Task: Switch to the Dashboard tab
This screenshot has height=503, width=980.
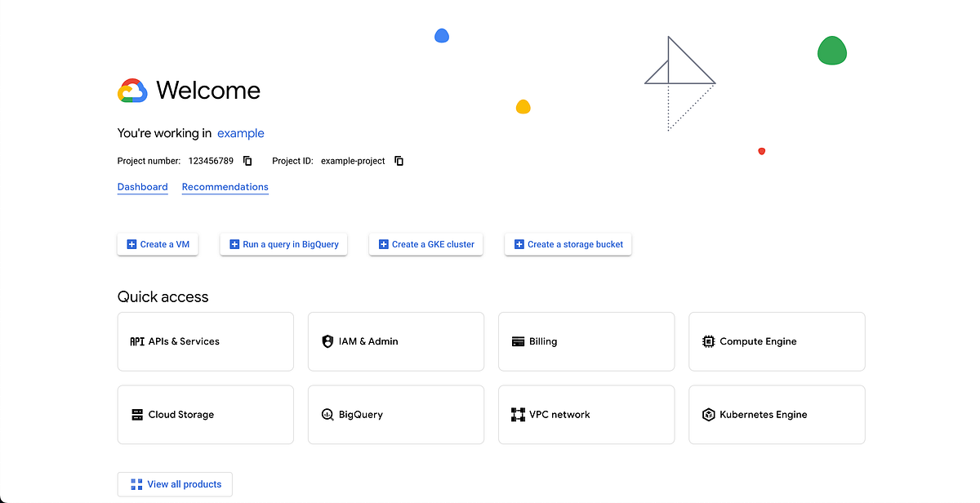Action: pos(142,186)
